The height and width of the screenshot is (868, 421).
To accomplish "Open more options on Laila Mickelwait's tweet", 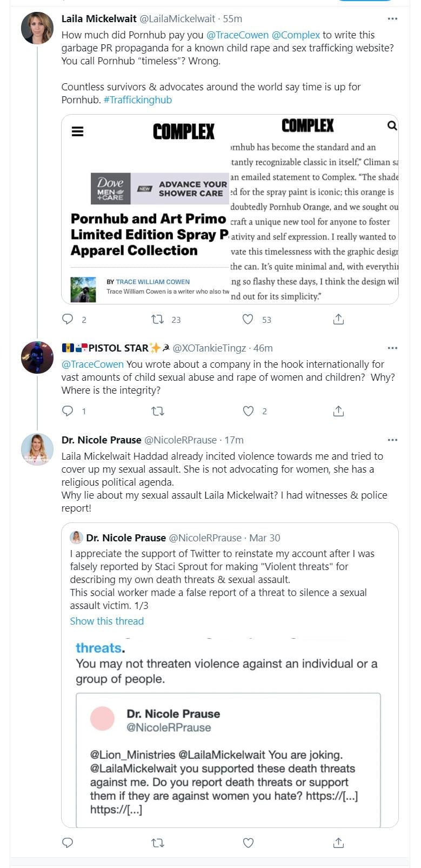I will tap(392, 19).
